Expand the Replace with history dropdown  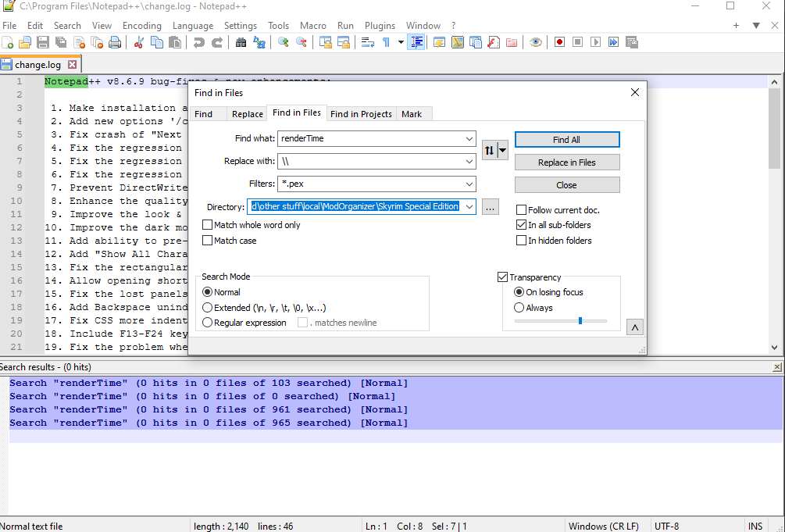tap(469, 161)
